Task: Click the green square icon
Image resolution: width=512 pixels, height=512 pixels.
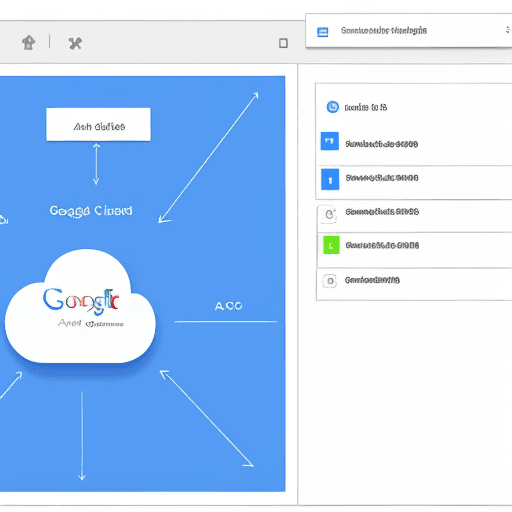Action: click(x=331, y=245)
